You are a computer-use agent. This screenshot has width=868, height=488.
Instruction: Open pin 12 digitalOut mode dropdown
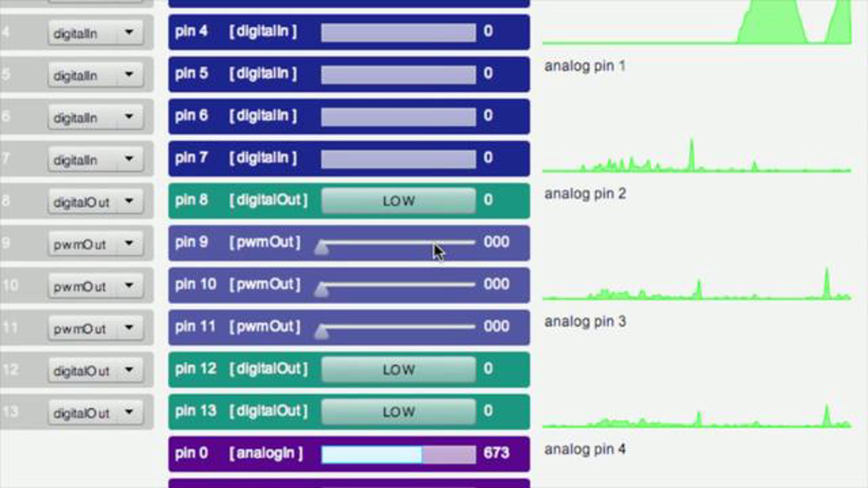(95, 371)
